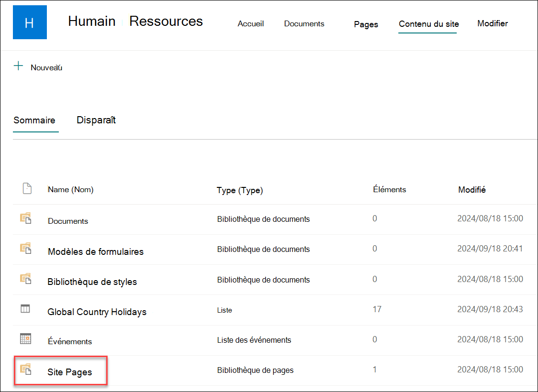Open the Site Pages library
The width and height of the screenshot is (538, 392).
pos(70,372)
